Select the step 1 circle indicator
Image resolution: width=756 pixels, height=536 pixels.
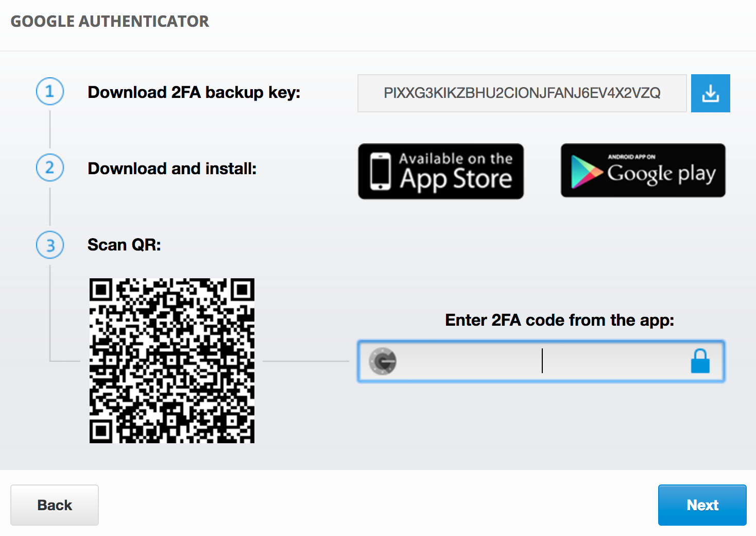(50, 92)
